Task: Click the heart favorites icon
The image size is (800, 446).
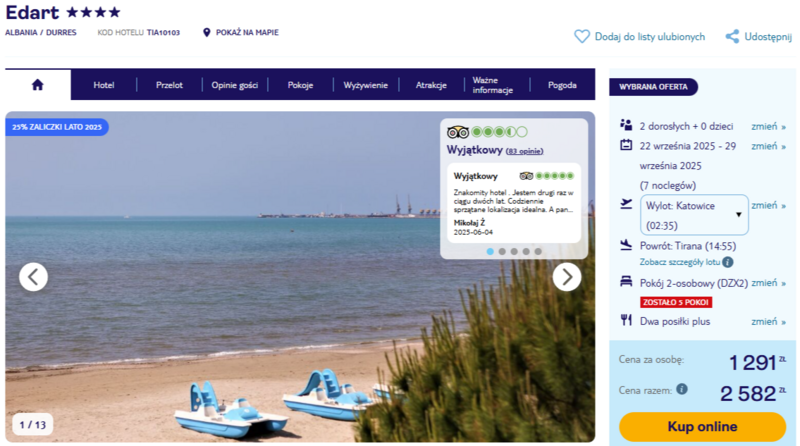Action: [x=582, y=36]
